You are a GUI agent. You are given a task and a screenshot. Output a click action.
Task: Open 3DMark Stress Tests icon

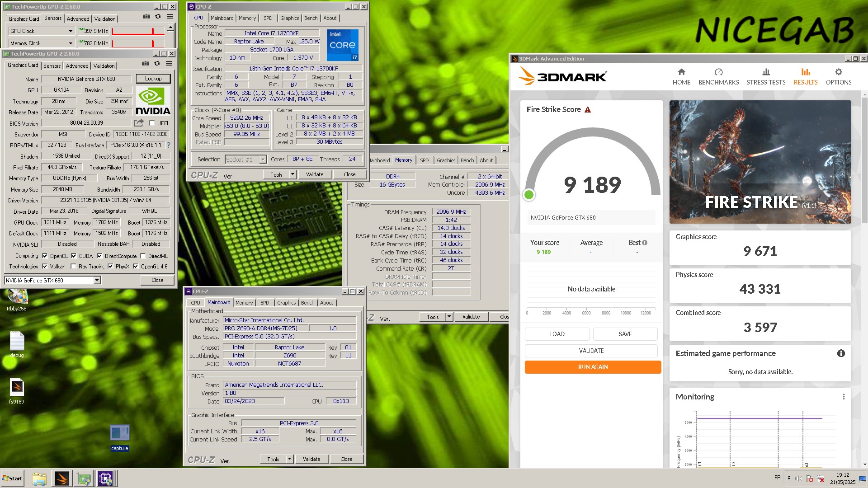pyautogui.click(x=766, y=72)
